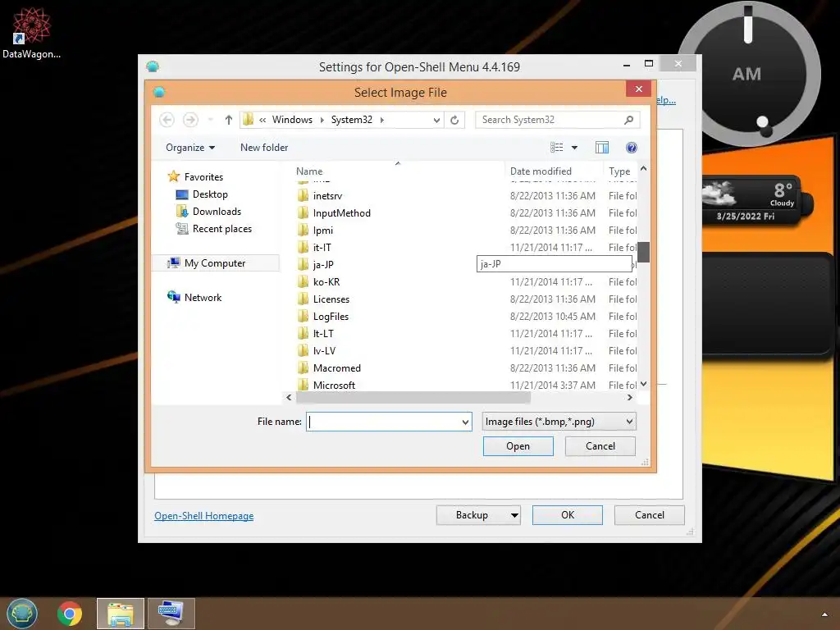Expand System32 breadcrumb arrow
Image resolution: width=840 pixels, height=630 pixels.
tap(382, 120)
